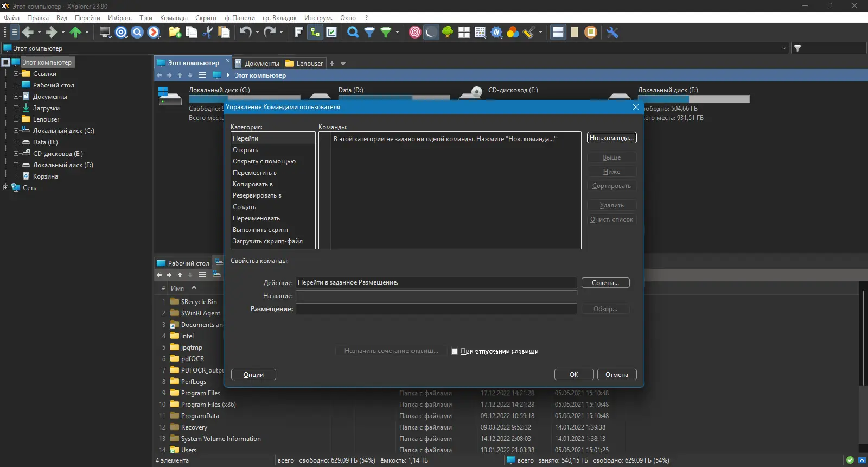Expand Локальный диск (C:) tree node
This screenshot has width=868, height=467.
coord(16,131)
